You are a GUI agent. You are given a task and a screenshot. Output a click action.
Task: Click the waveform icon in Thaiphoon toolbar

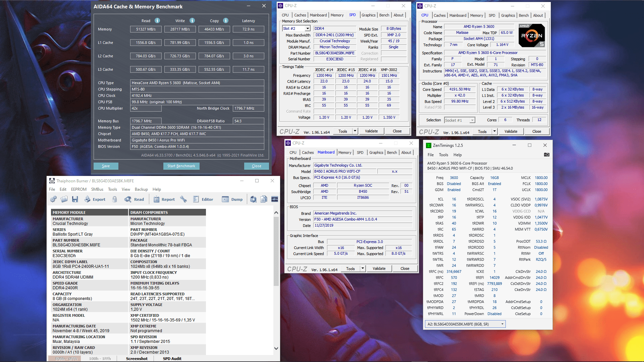pos(275,199)
